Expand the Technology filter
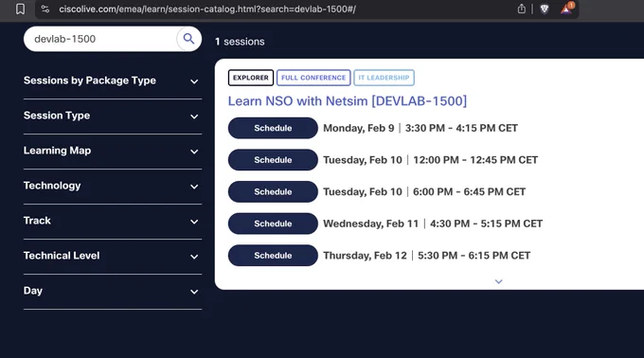Screen dimensions: 644x358 [113, 186]
